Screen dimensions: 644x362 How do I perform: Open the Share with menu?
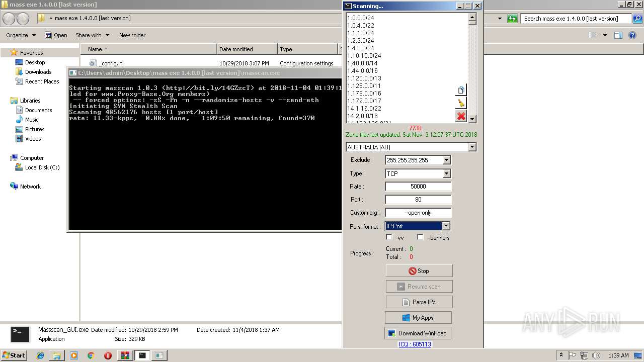tap(93, 35)
